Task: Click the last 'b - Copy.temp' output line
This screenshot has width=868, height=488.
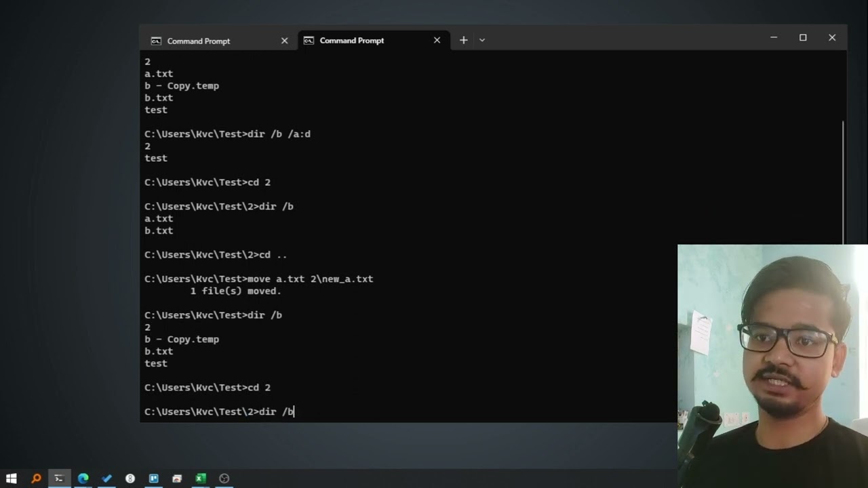Action: (182, 339)
